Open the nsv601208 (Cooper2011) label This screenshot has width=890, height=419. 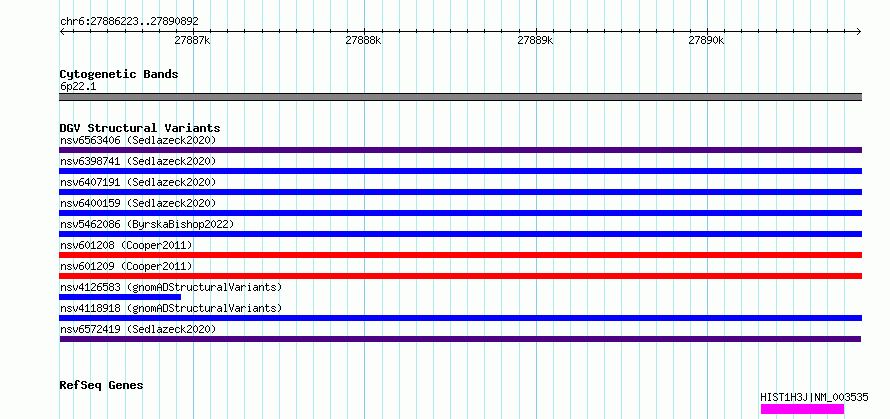(126, 245)
